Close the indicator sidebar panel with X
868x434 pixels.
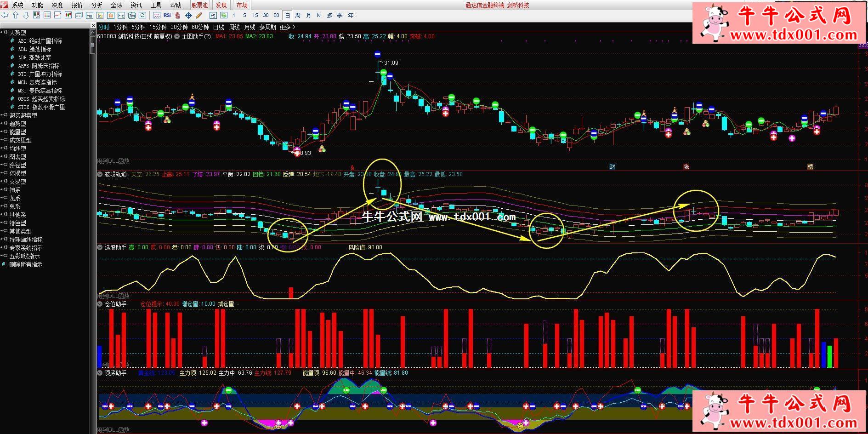93,26
